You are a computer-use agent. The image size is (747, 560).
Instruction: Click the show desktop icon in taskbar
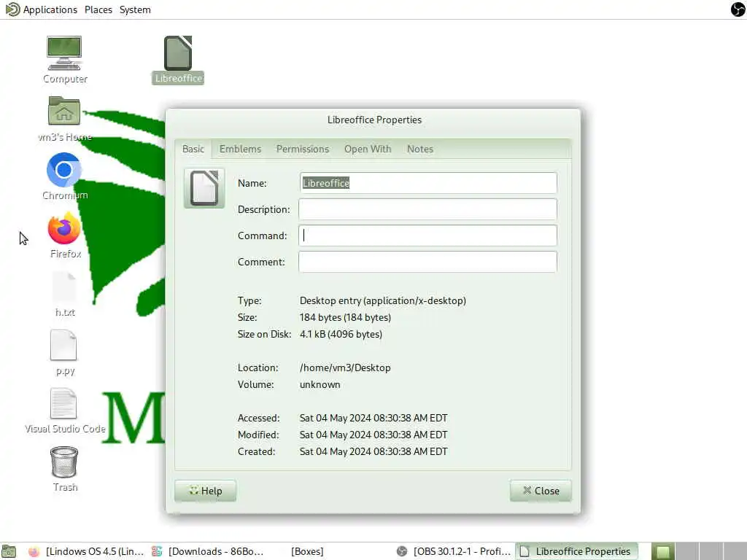9,551
